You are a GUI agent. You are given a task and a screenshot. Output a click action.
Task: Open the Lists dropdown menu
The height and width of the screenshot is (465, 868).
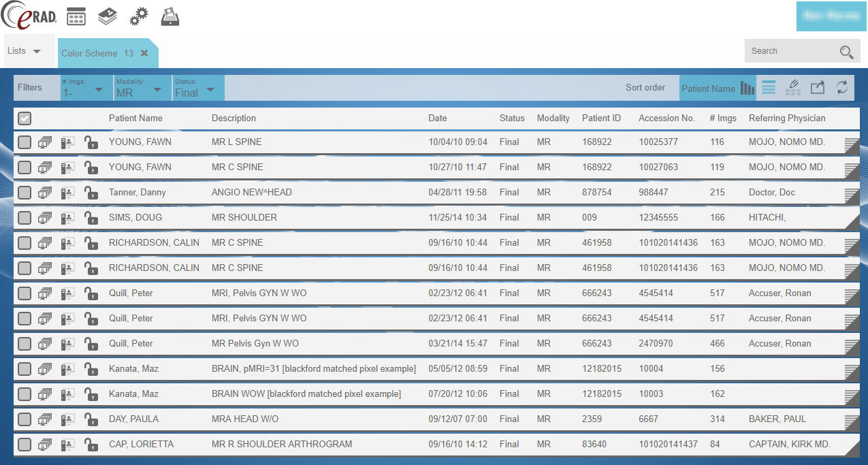tap(24, 51)
